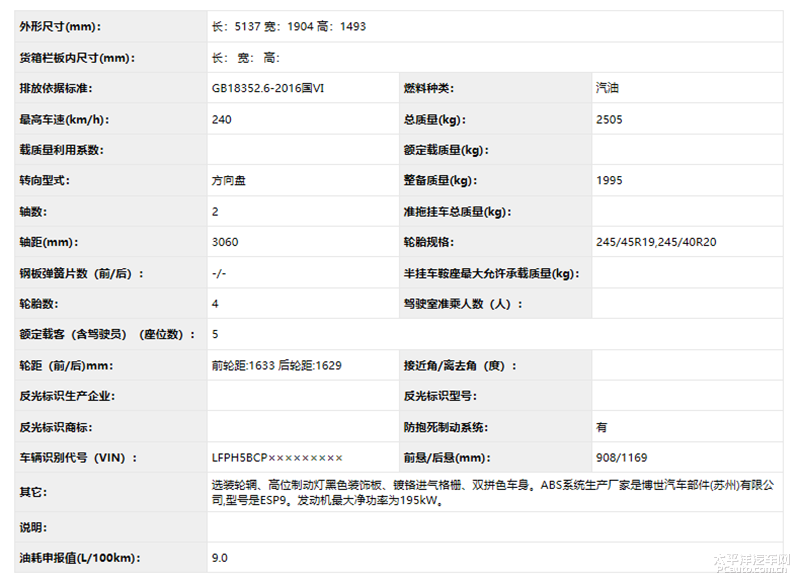Select the seat count value 5
Screen dimensions: 800x581
(x=215, y=334)
